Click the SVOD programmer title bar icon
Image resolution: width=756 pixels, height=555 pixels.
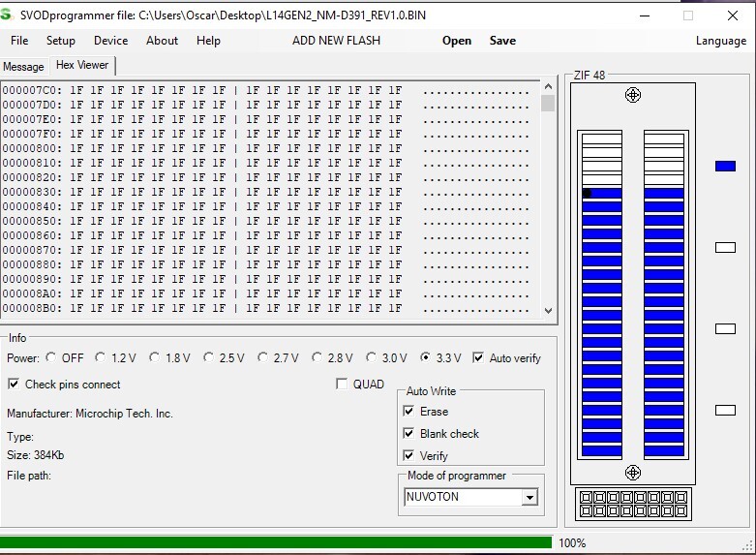tap(8, 15)
